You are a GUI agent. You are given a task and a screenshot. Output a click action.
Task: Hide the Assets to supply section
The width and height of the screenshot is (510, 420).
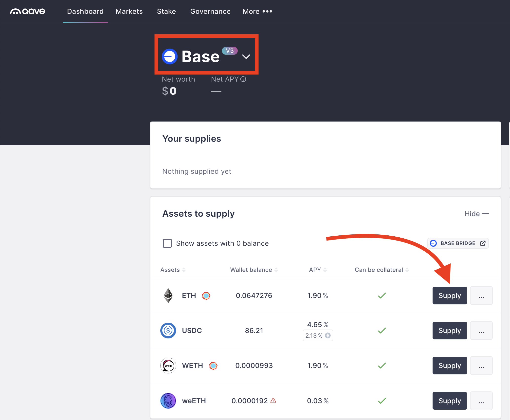pos(476,214)
